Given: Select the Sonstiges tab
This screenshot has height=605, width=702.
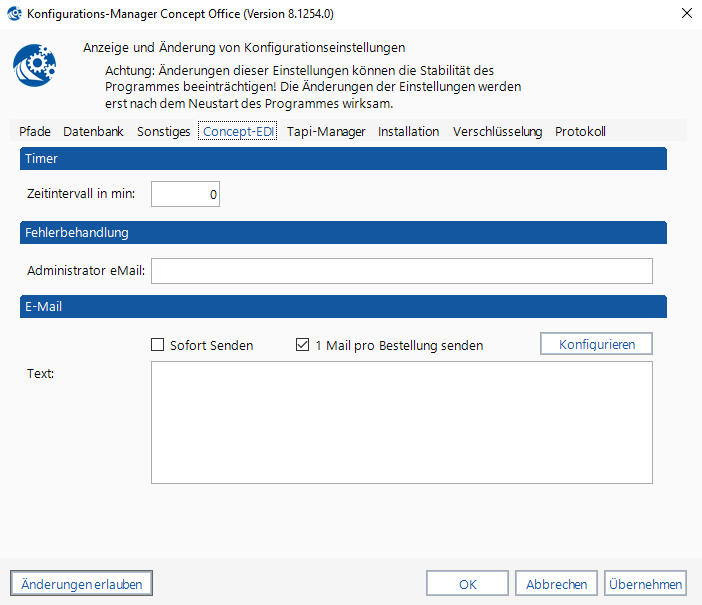Looking at the screenshot, I should click(x=163, y=131).
